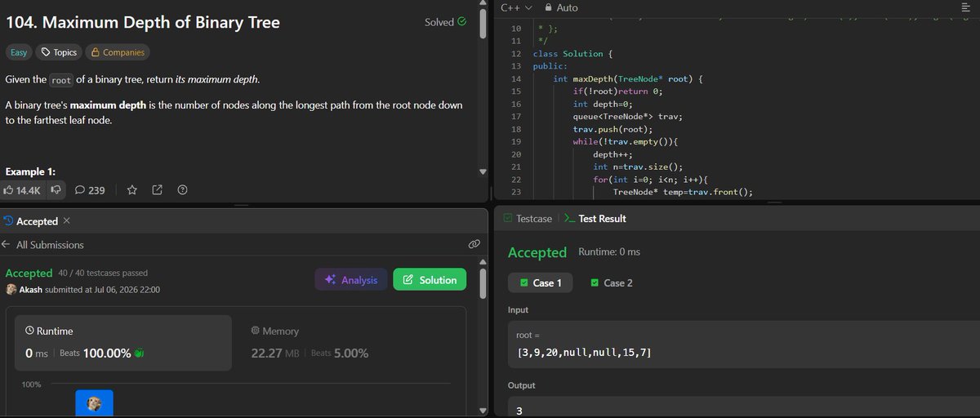Click the inline 'root' code token in description

click(x=61, y=80)
